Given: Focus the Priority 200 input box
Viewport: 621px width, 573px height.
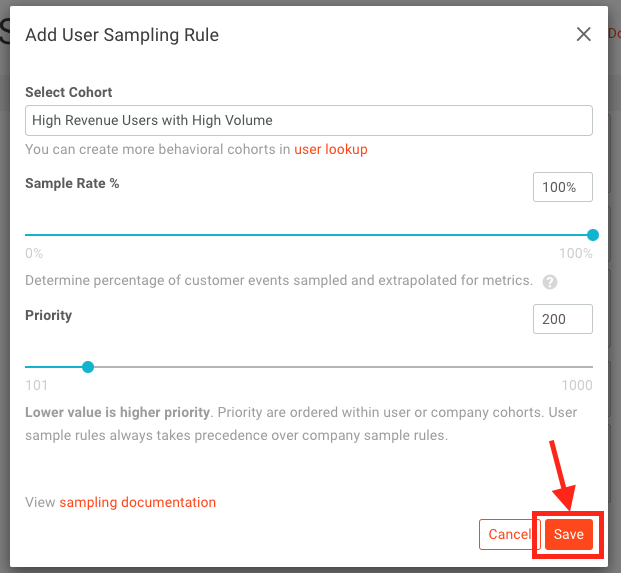Looking at the screenshot, I should (x=562, y=319).
